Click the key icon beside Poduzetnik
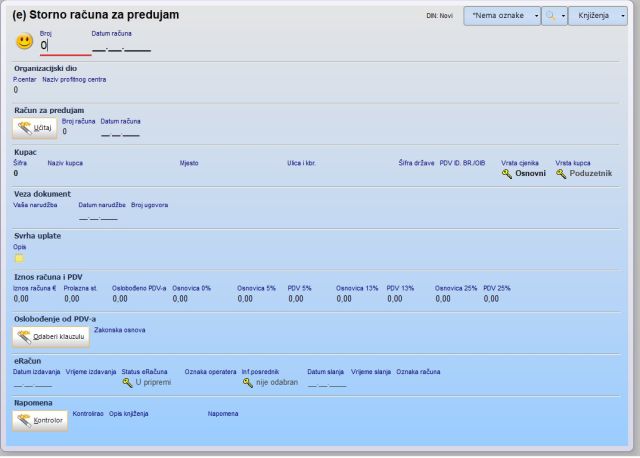Screen dimensions: 640x458 (x=561, y=173)
